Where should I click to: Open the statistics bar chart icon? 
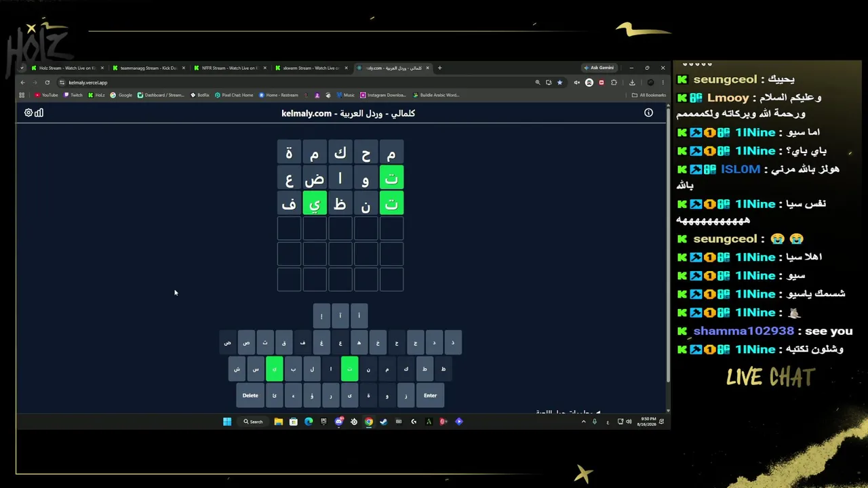[x=39, y=113]
